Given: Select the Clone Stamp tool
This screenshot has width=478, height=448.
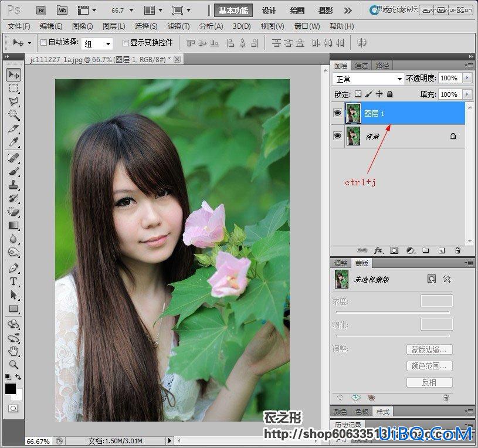Looking at the screenshot, I should tap(13, 185).
